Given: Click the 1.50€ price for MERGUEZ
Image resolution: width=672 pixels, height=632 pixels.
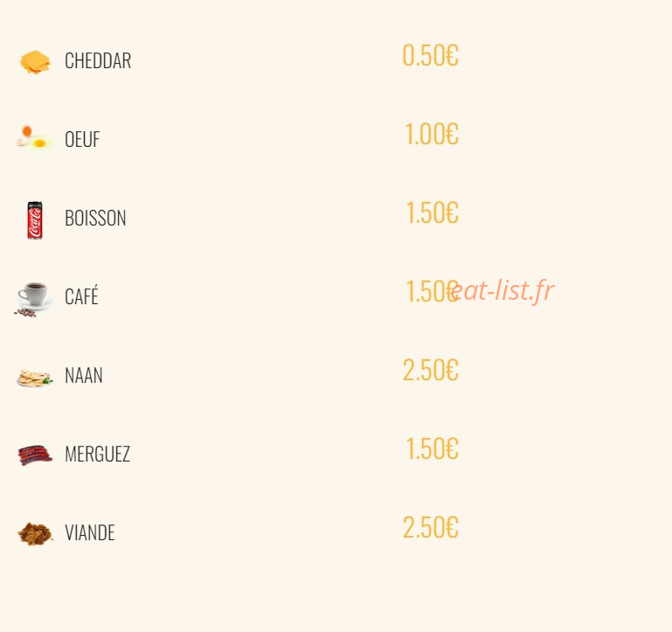Looking at the screenshot, I should [x=432, y=449].
